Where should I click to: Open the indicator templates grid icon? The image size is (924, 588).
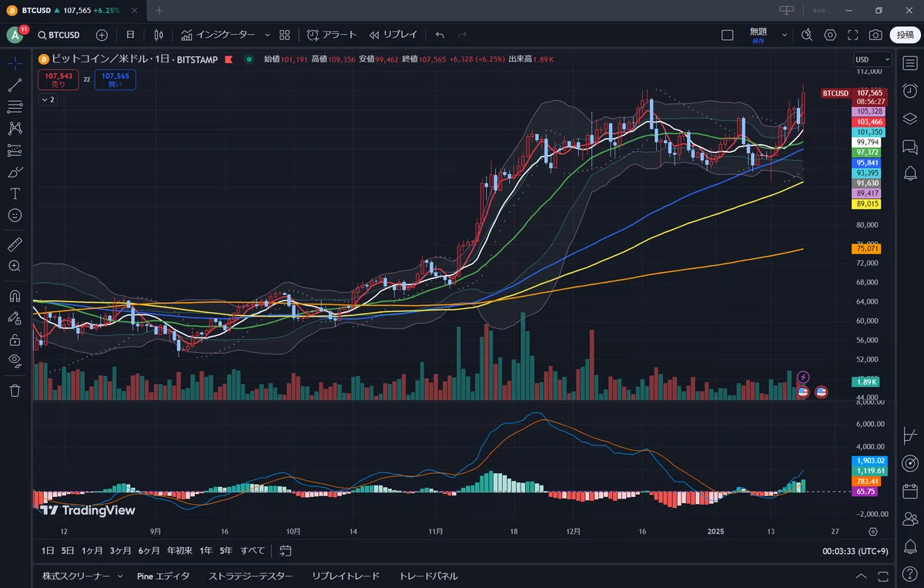pos(285,35)
